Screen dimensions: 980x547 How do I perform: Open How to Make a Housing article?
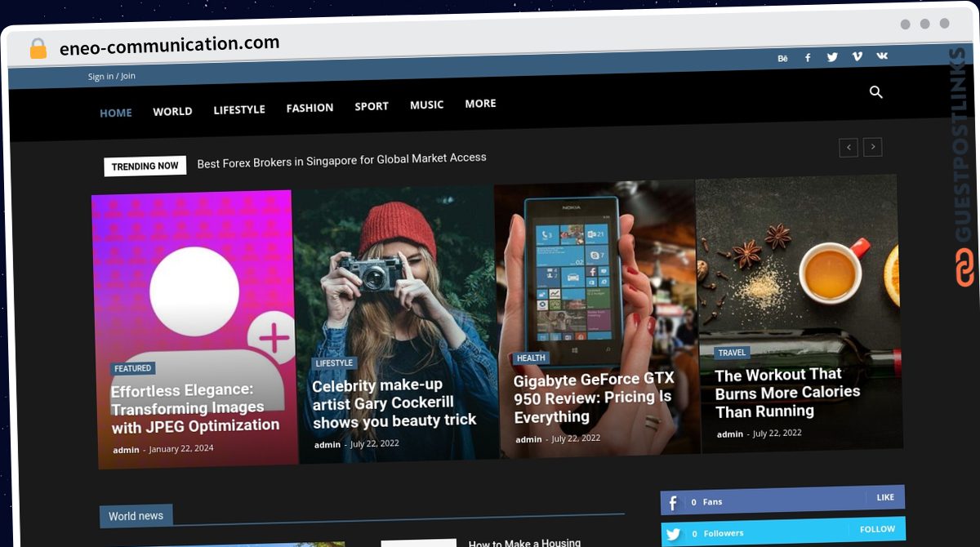524,542
